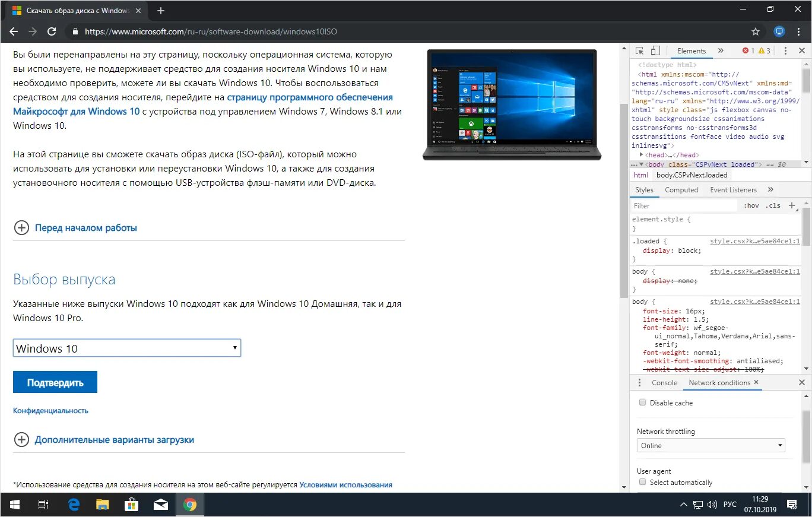Screen dimensions: 812x517
Task: Switch to the Styles tab
Action: coord(644,190)
